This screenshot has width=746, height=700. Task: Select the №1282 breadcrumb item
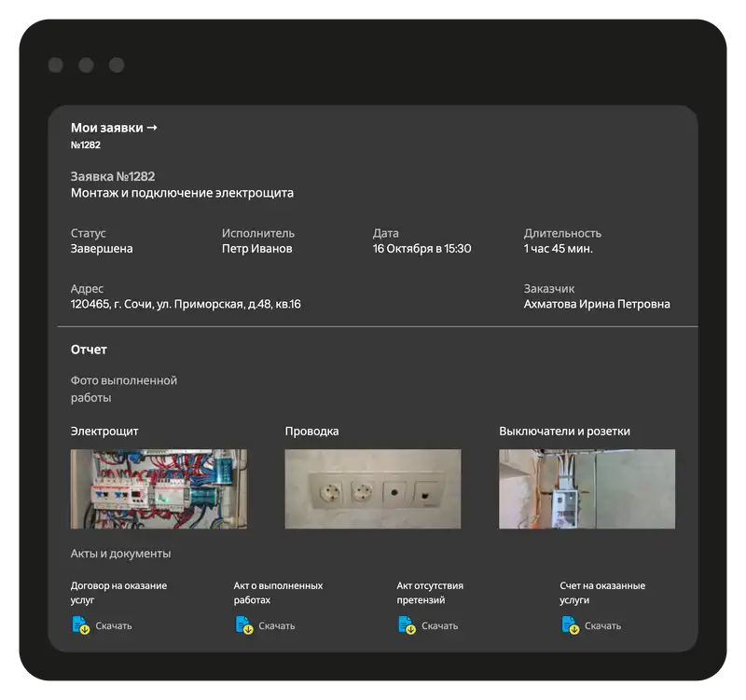86,145
